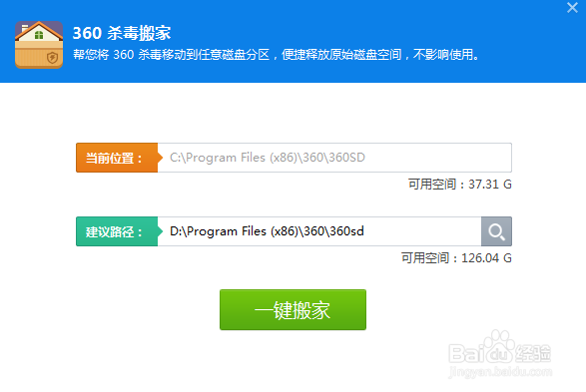Click the 360 杀毒搬家 title text
586x392 pixels.
122,33
